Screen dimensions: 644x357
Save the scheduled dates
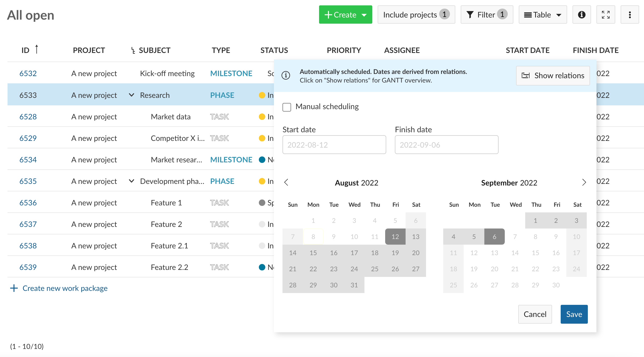(574, 314)
